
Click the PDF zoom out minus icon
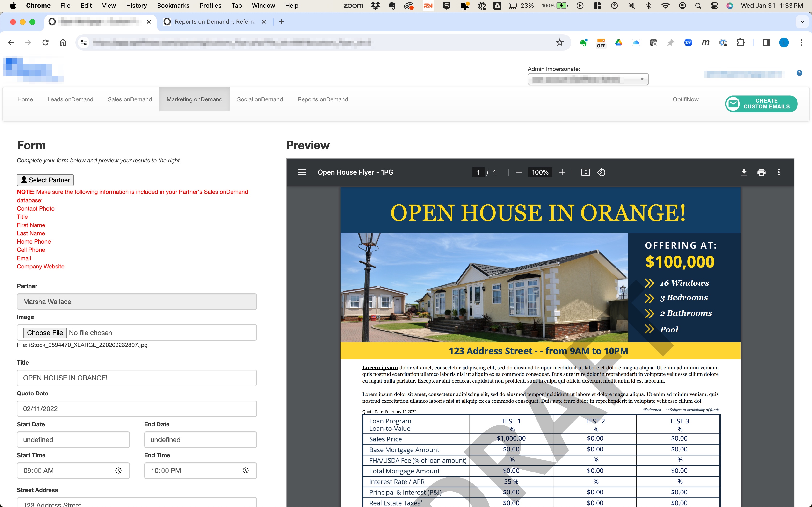pyautogui.click(x=518, y=172)
